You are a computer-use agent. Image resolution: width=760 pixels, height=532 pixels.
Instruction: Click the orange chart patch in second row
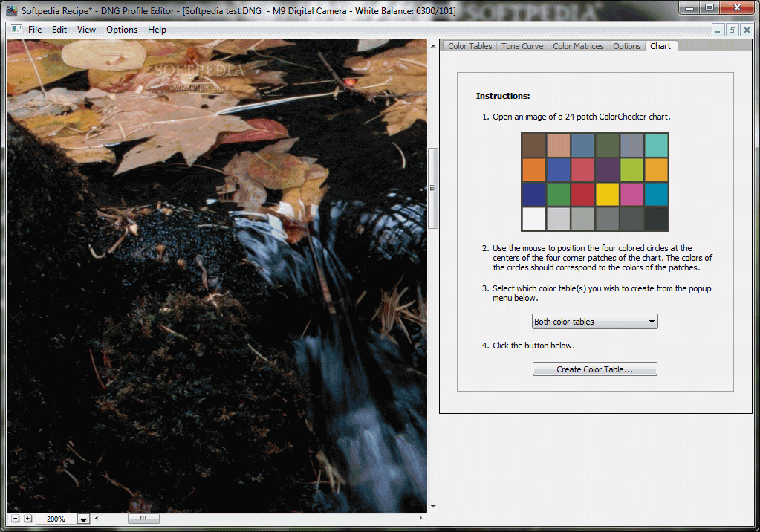pyautogui.click(x=533, y=169)
